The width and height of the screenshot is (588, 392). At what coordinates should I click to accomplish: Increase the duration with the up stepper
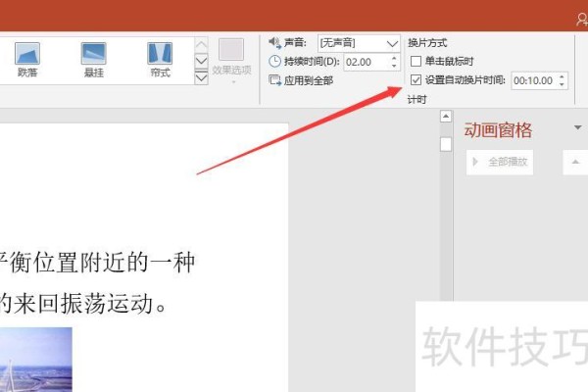pyautogui.click(x=394, y=58)
